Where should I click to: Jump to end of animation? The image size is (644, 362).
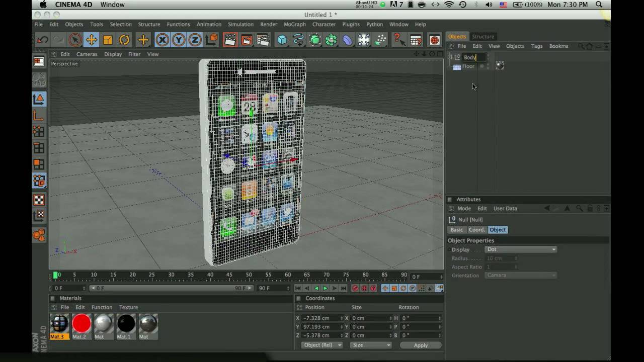(x=343, y=289)
